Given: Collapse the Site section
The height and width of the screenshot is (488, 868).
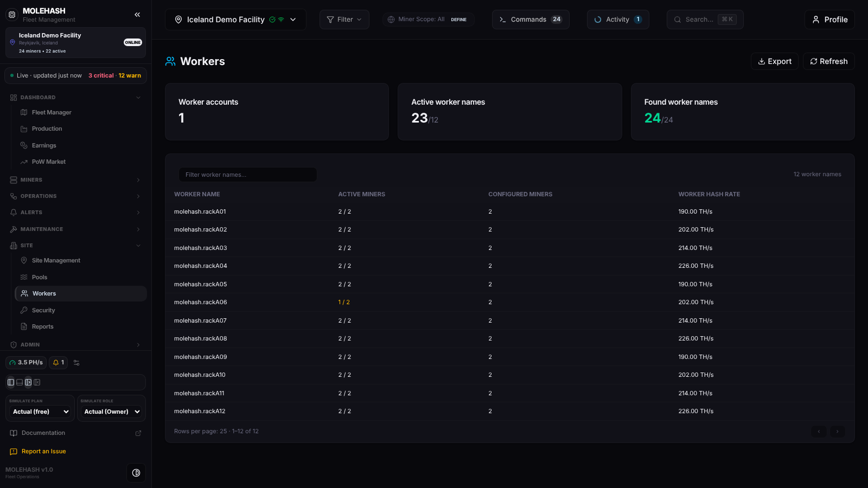Looking at the screenshot, I should pyautogui.click(x=75, y=246).
